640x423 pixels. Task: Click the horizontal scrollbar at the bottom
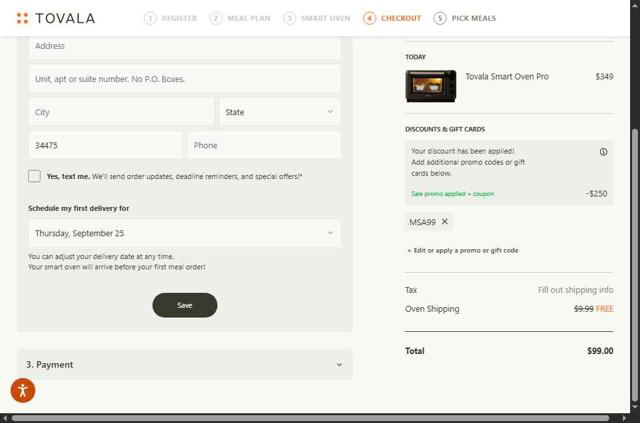[310, 418]
